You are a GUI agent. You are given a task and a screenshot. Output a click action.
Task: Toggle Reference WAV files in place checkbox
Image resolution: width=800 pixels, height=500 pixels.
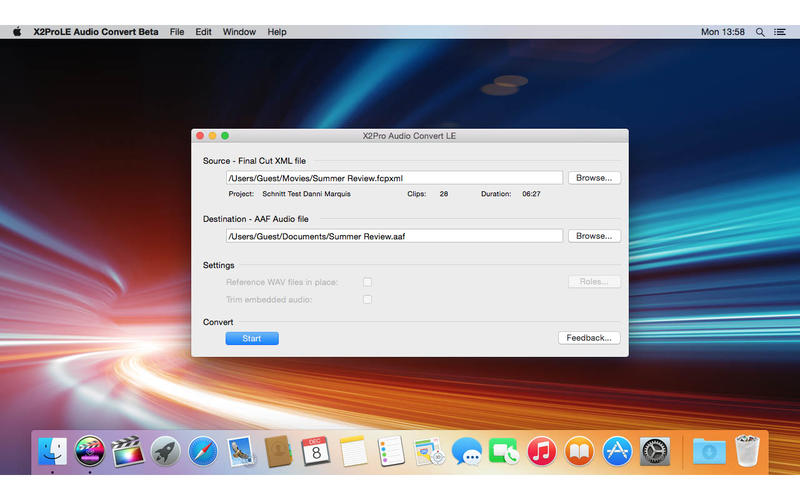pos(367,282)
